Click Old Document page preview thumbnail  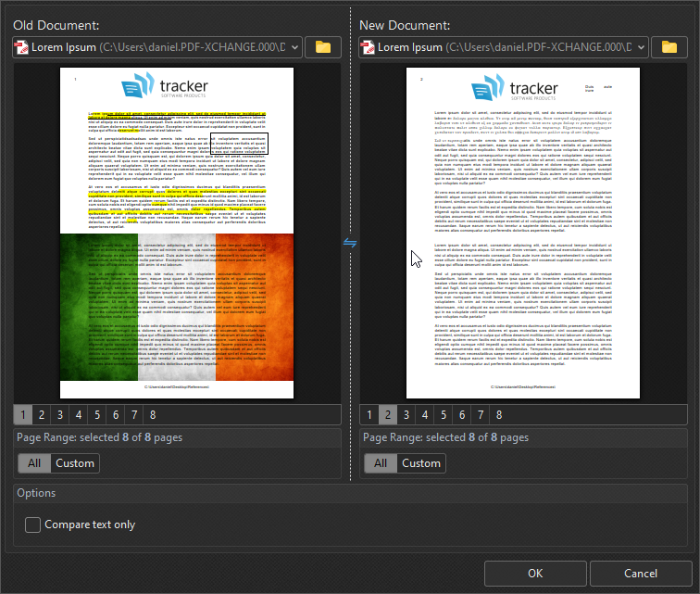177,233
